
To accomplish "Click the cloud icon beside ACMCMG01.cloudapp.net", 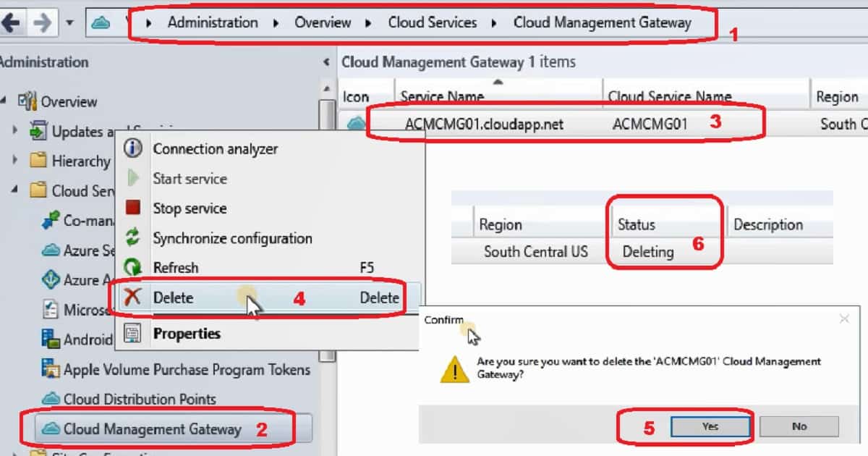I will [x=356, y=124].
